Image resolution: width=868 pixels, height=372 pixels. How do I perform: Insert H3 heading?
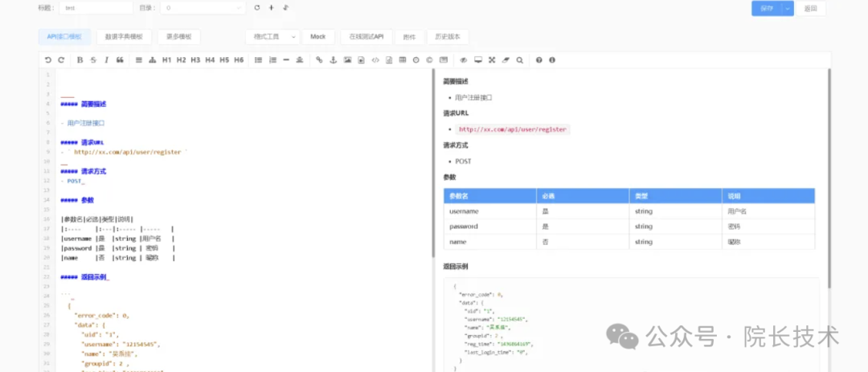195,59
